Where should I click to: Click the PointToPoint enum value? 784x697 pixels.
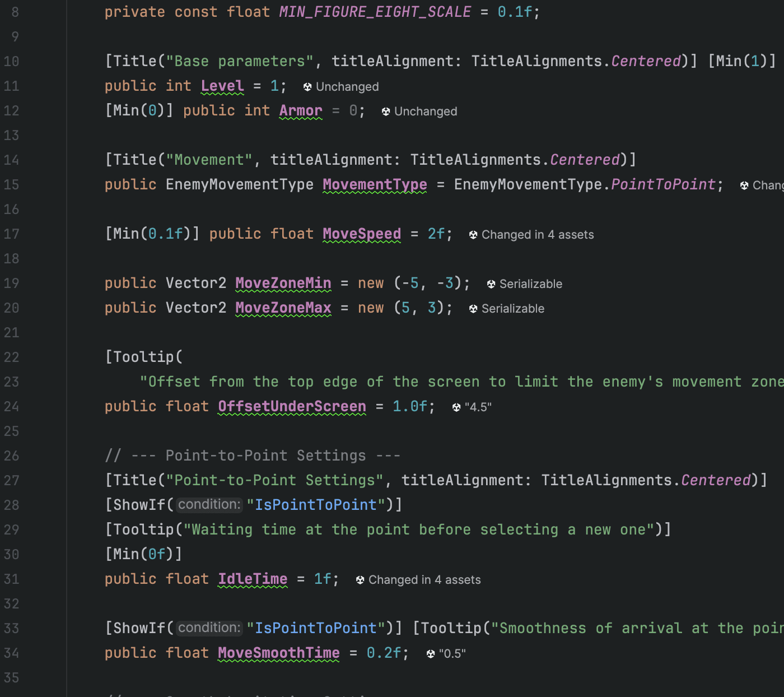point(664,184)
